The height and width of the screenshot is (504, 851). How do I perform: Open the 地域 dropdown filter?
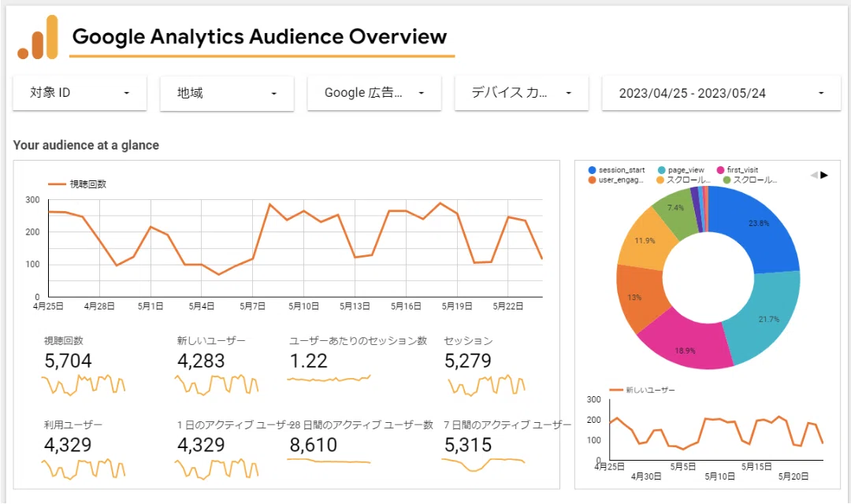[x=227, y=93]
